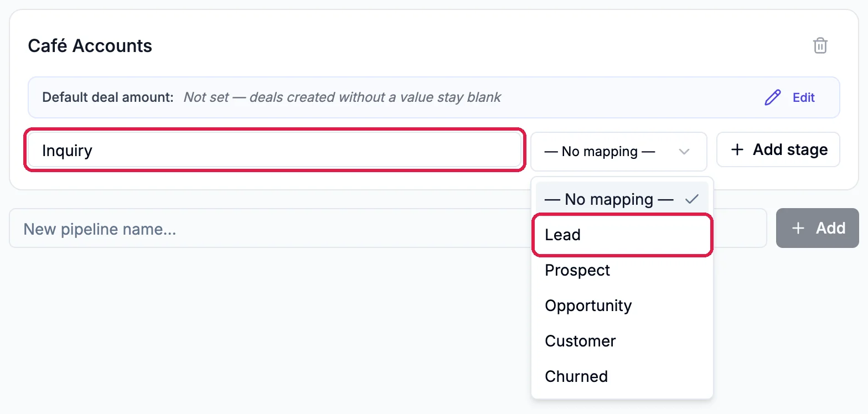Click the pencil icon beside Edit
The height and width of the screenshot is (414, 868).
tap(772, 97)
